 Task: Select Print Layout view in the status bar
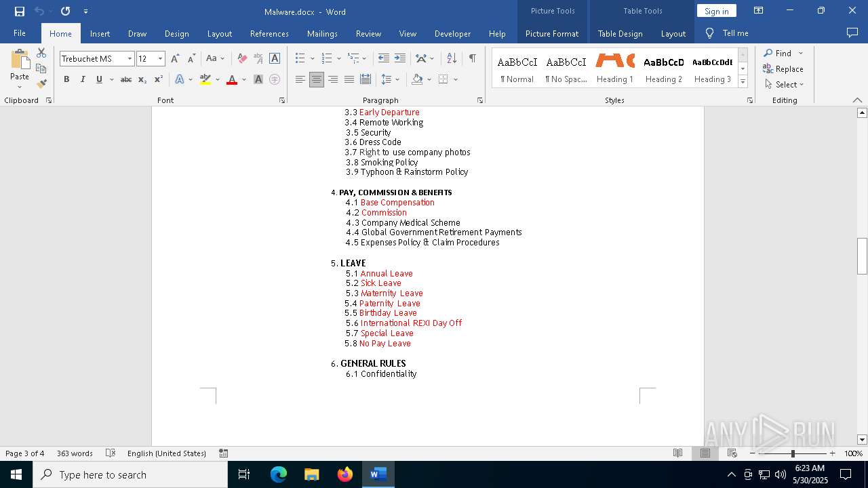[x=705, y=453]
